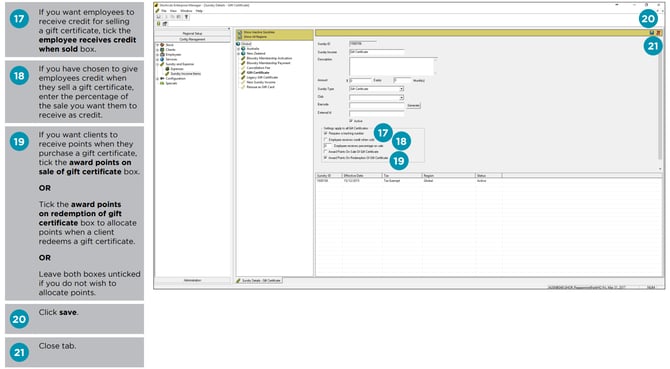Open the File menu
This screenshot has height=369, width=670.
tap(164, 11)
